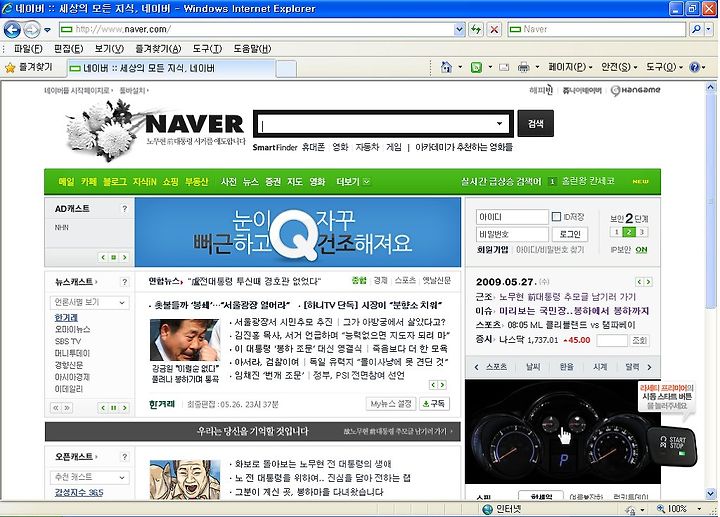
Task: Go forward with the browser Forward arrow
Action: pyautogui.click(x=31, y=30)
